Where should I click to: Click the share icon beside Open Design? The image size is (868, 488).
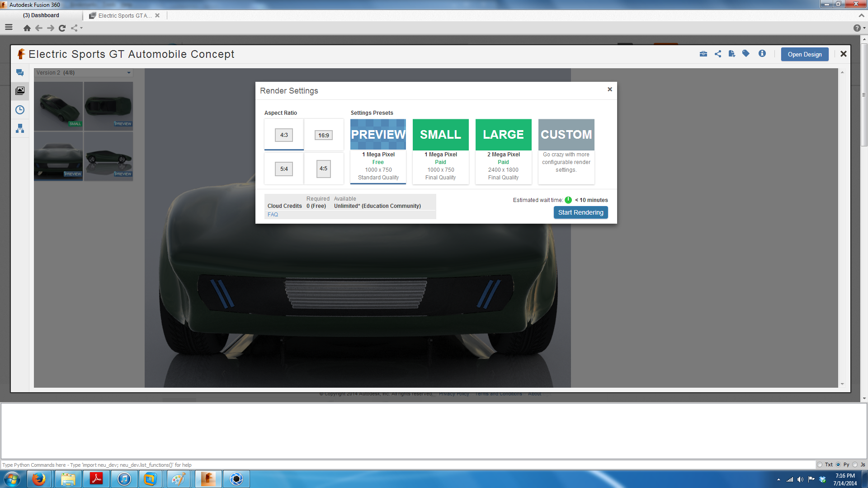pyautogui.click(x=718, y=54)
